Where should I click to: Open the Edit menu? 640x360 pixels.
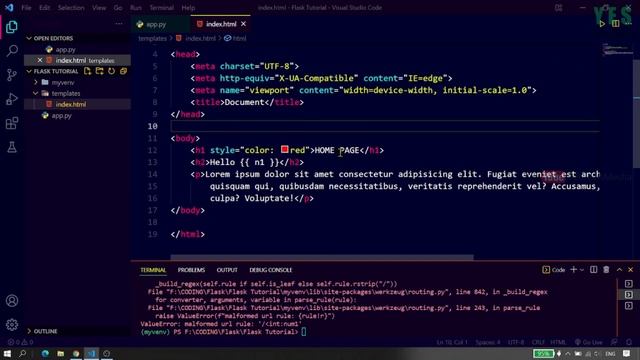point(44,7)
